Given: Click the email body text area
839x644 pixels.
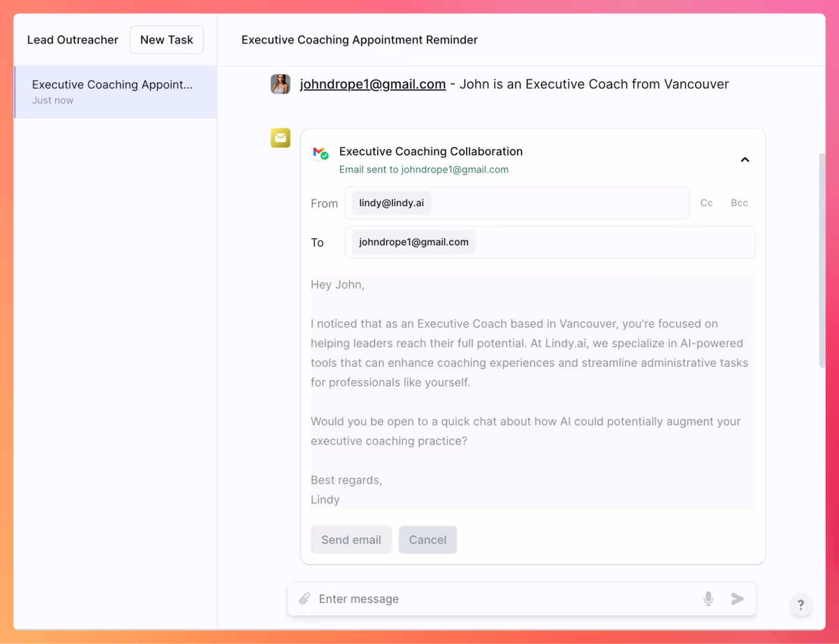Looking at the screenshot, I should (533, 391).
